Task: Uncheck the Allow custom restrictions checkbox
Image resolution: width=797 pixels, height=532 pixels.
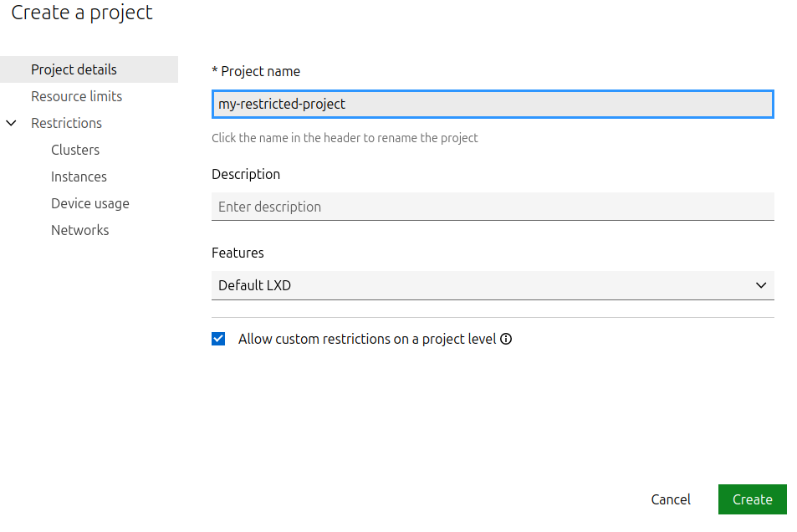Action: [219, 340]
